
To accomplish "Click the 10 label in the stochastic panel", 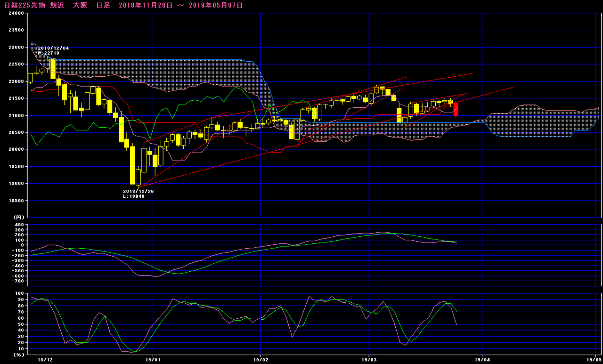I will (21, 349).
